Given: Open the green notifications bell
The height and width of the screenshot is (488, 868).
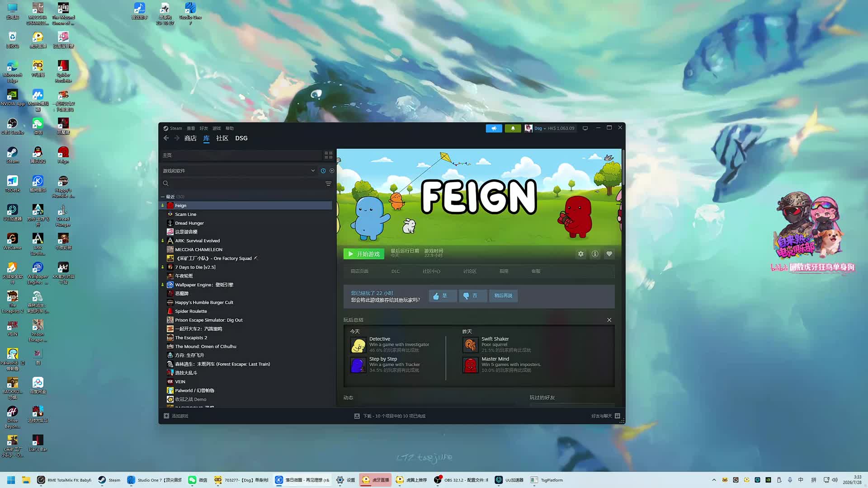Looking at the screenshot, I should [x=513, y=128].
